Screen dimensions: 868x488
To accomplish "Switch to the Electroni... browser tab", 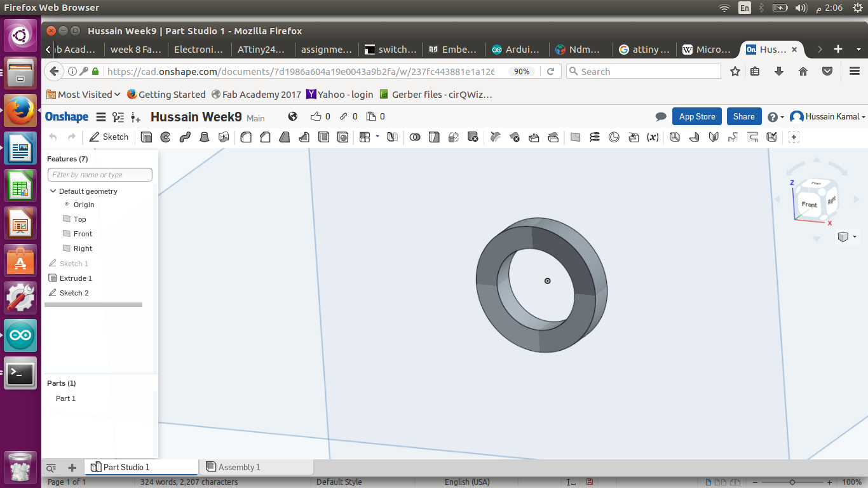I will pos(200,49).
